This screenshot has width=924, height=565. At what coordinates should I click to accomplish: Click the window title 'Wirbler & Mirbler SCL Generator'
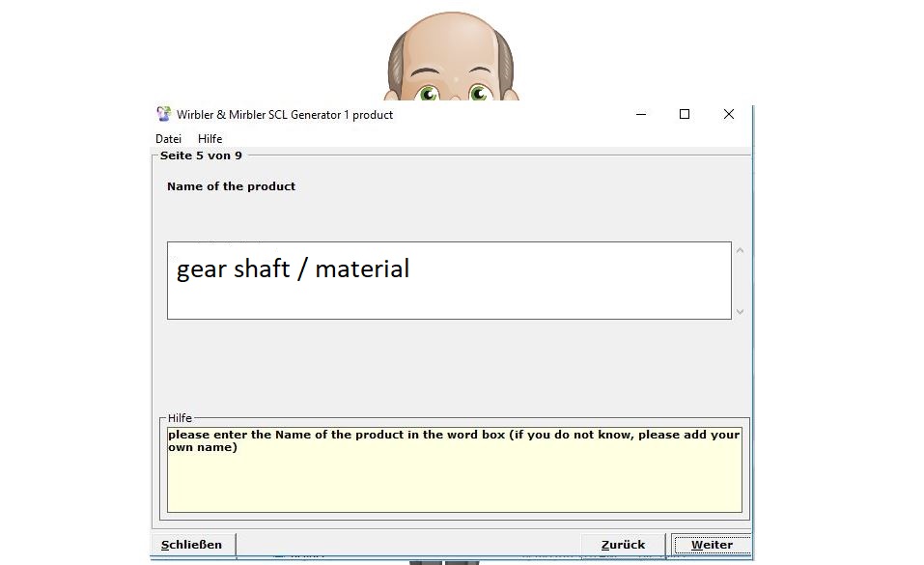pos(285,114)
